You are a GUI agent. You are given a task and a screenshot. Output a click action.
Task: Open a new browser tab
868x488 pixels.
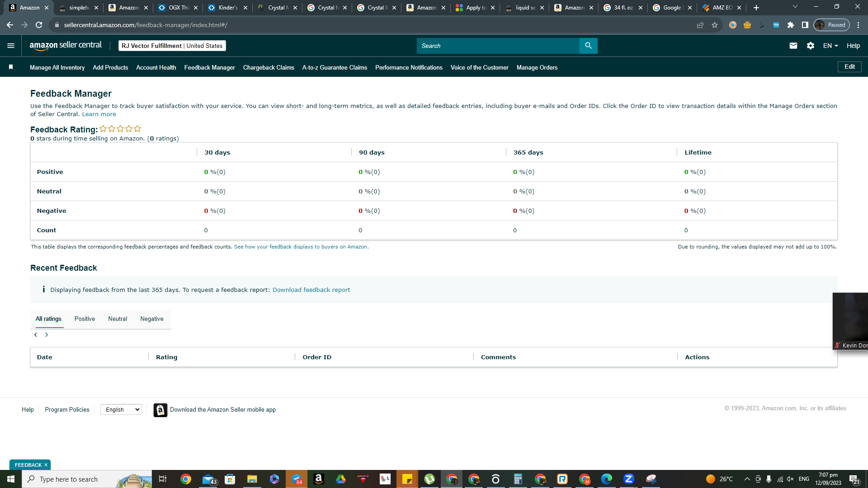pyautogui.click(x=756, y=8)
